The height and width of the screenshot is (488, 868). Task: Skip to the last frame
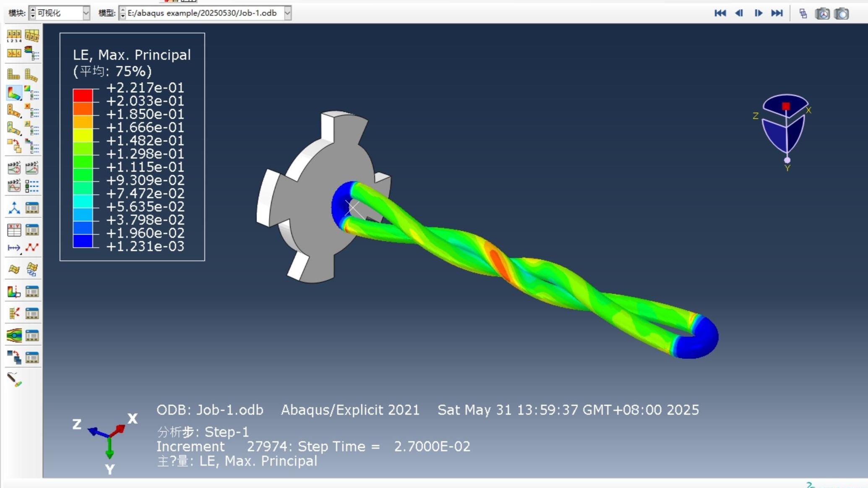(777, 13)
